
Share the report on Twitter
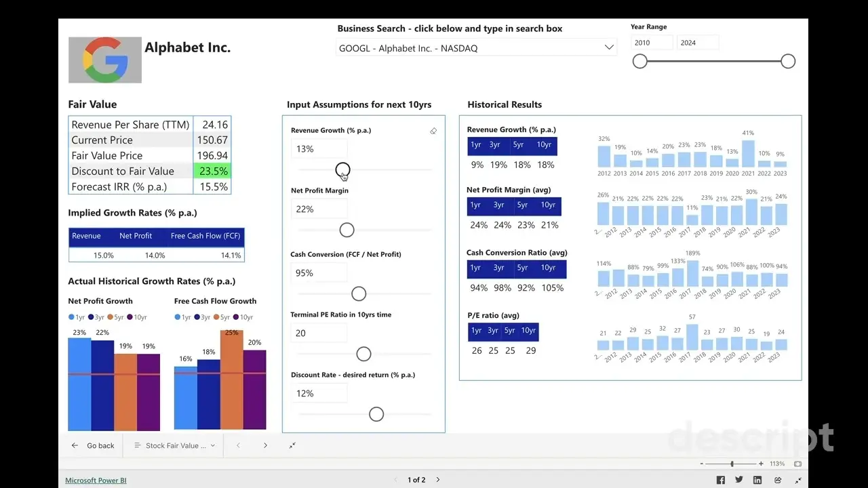[739, 480]
